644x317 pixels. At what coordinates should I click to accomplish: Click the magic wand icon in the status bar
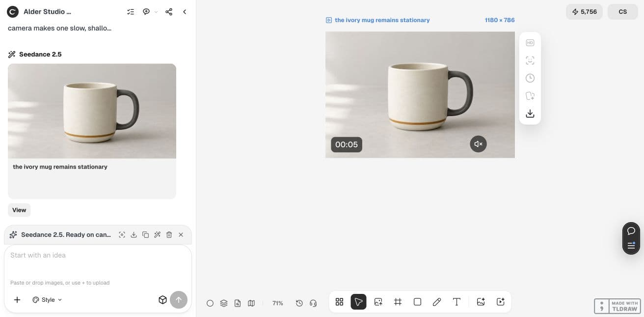(x=157, y=235)
